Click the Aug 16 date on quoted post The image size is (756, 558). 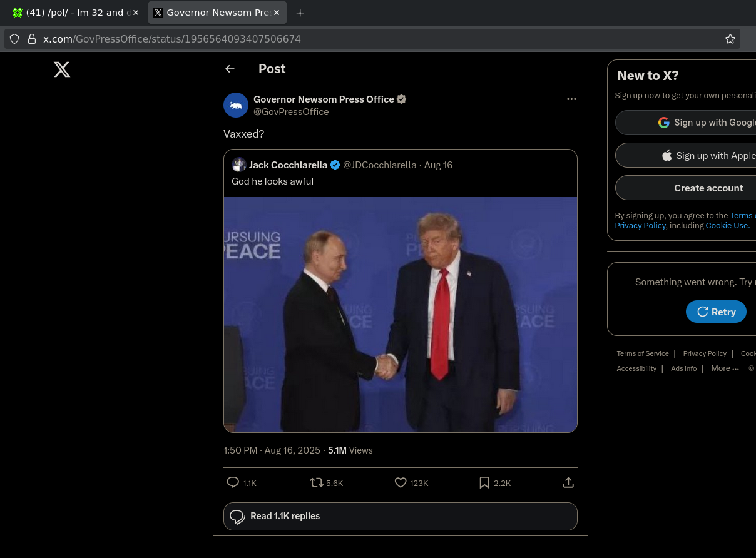(x=438, y=165)
